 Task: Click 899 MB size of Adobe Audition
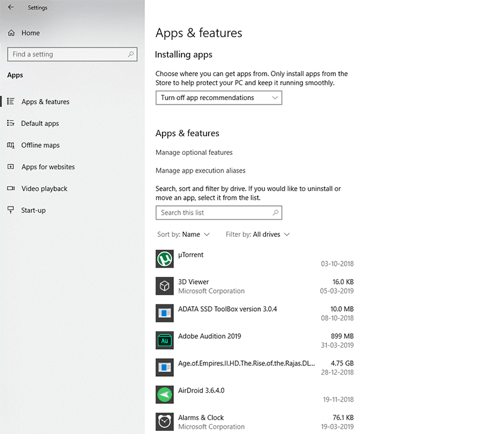342,336
